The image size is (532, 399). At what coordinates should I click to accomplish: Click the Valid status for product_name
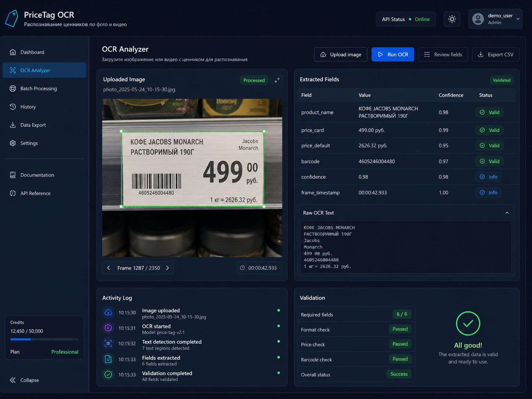[489, 112]
